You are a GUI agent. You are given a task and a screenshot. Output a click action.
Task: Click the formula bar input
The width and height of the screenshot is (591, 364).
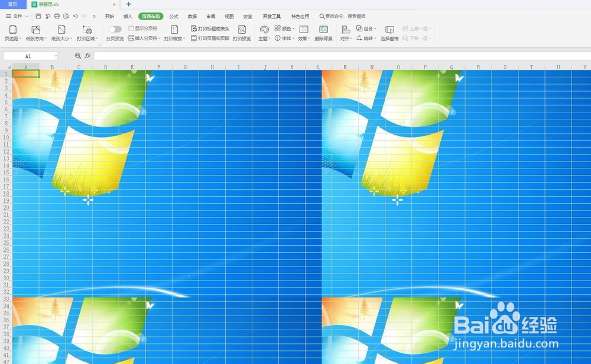(x=342, y=56)
